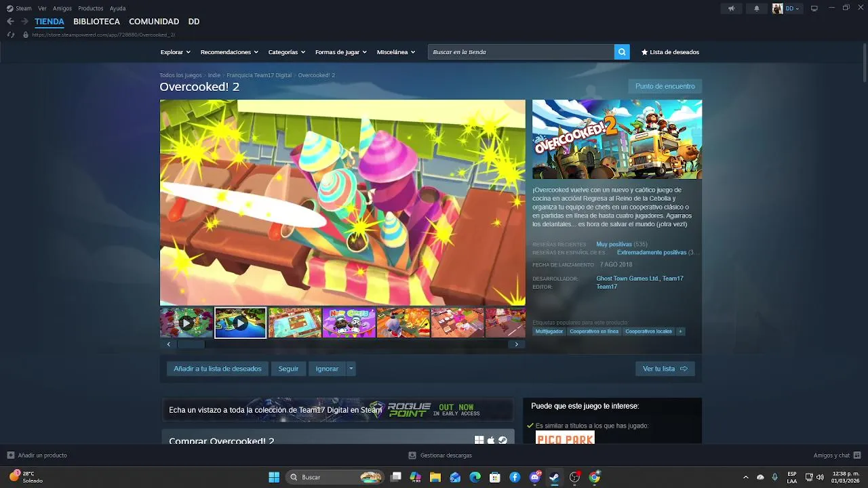The width and height of the screenshot is (868, 488).
Task: Click the media strip right scroll arrow
Action: [x=516, y=344]
